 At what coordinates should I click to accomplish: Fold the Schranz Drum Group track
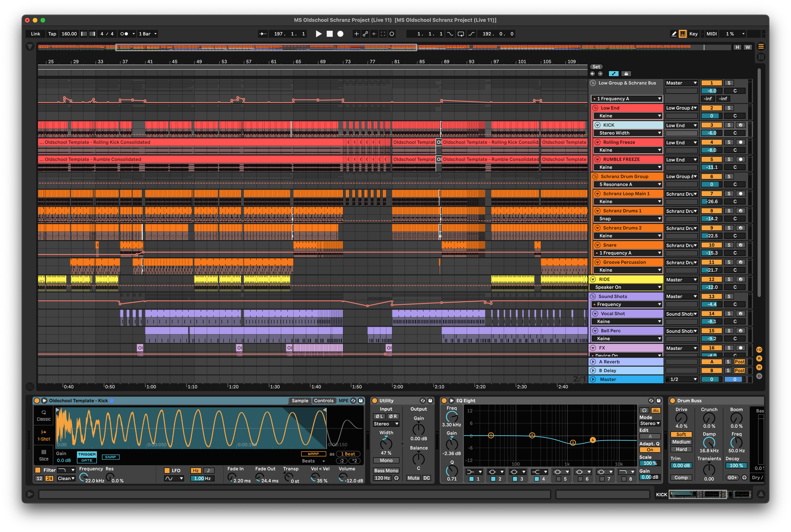pyautogui.click(x=595, y=176)
